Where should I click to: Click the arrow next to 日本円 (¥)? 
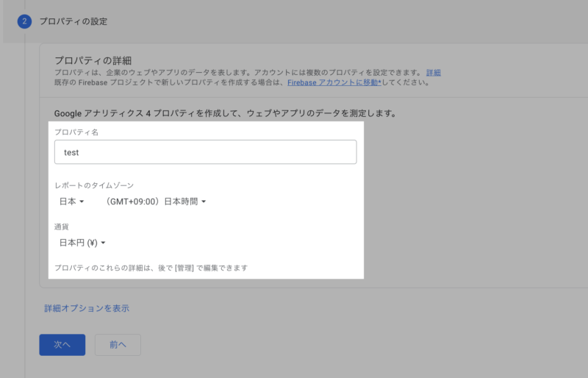[104, 243]
